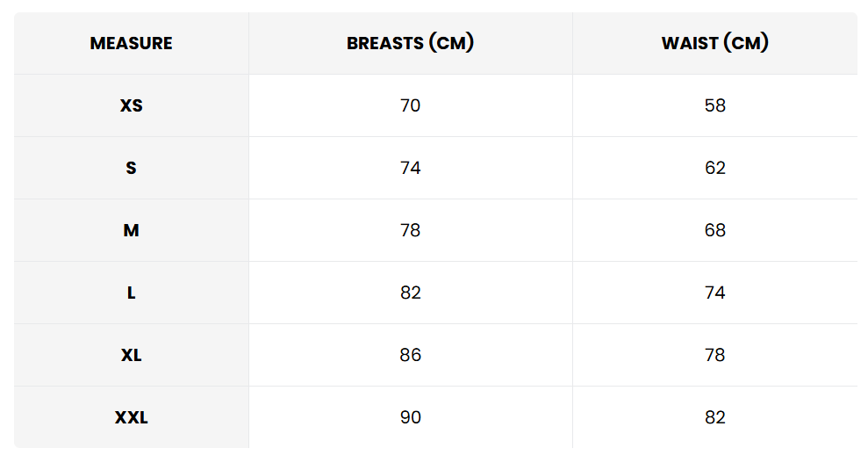Select the M size row label

131,230
